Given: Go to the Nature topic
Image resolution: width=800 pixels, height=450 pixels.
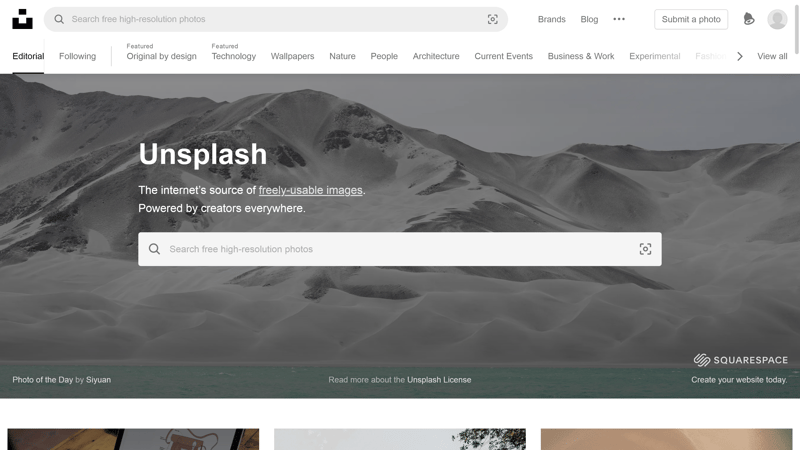Looking at the screenshot, I should coord(342,56).
